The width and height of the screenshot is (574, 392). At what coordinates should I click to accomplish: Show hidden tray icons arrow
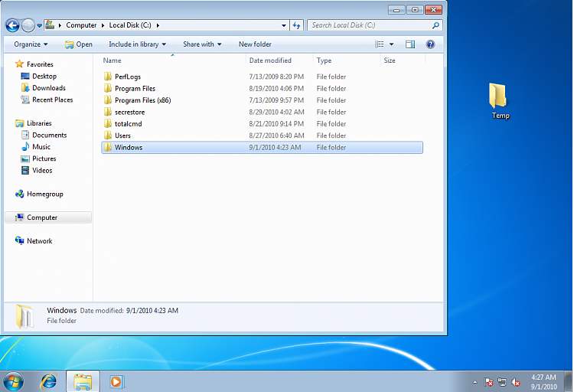[x=475, y=382]
